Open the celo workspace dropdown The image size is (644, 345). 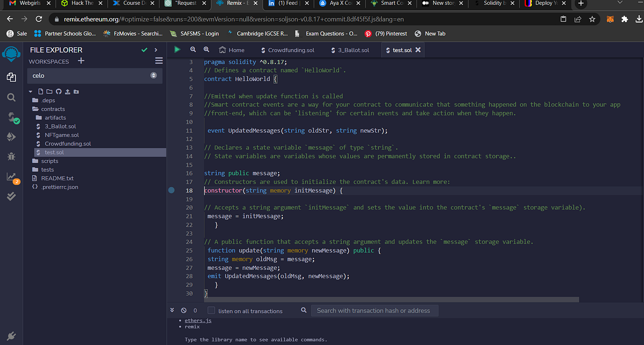pos(95,76)
